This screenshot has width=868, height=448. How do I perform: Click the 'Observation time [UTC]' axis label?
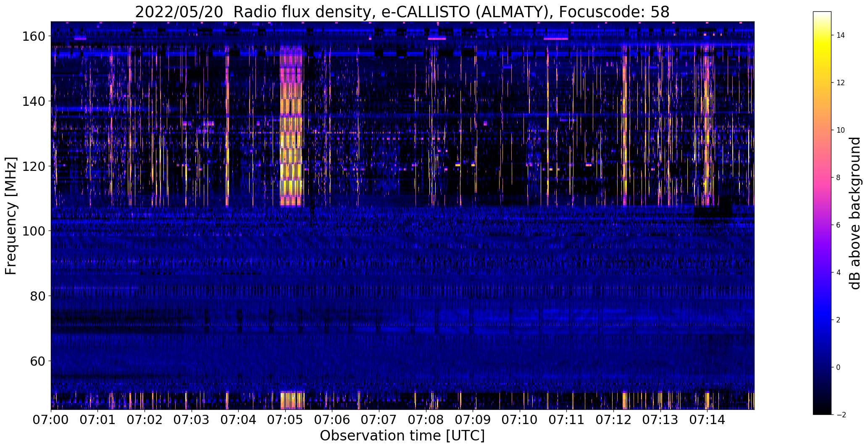click(402, 436)
